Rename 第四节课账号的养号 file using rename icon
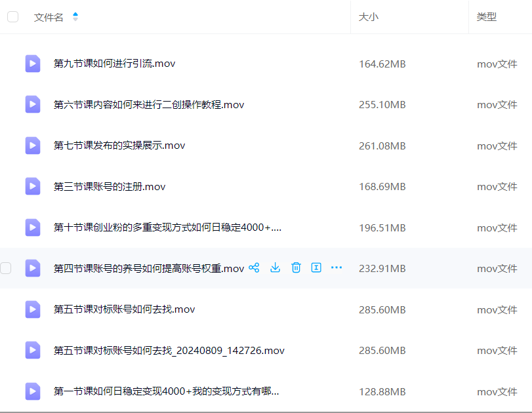The width and height of the screenshot is (532, 413). [x=316, y=268]
